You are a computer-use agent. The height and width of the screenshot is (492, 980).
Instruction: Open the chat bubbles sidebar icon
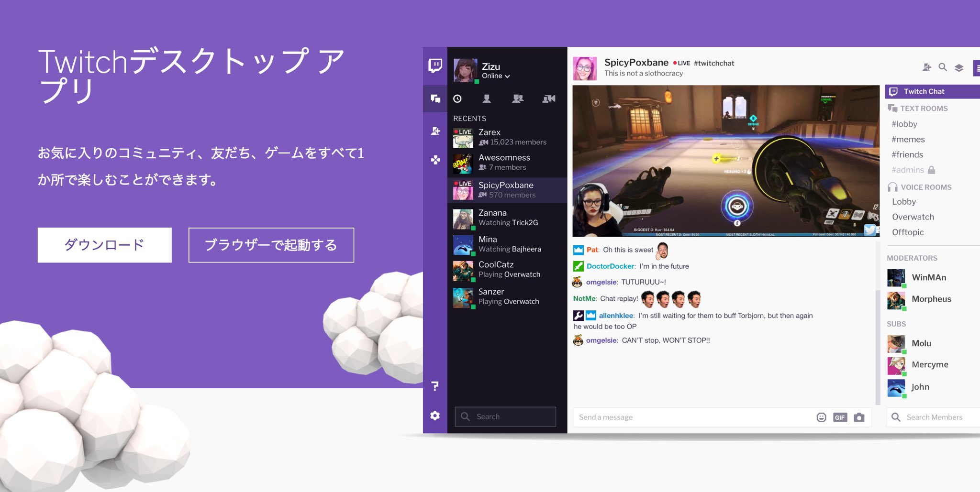click(435, 98)
